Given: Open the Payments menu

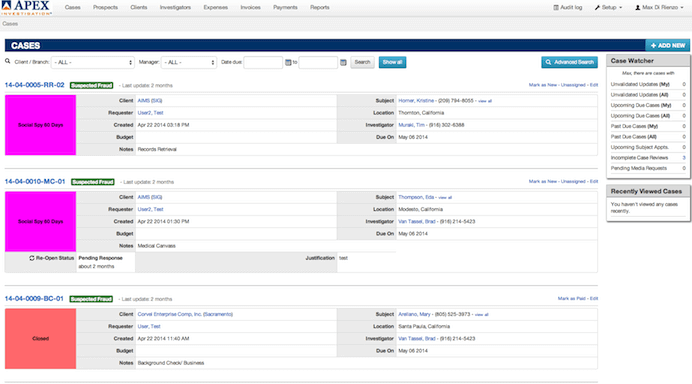Looking at the screenshot, I should pos(285,8).
